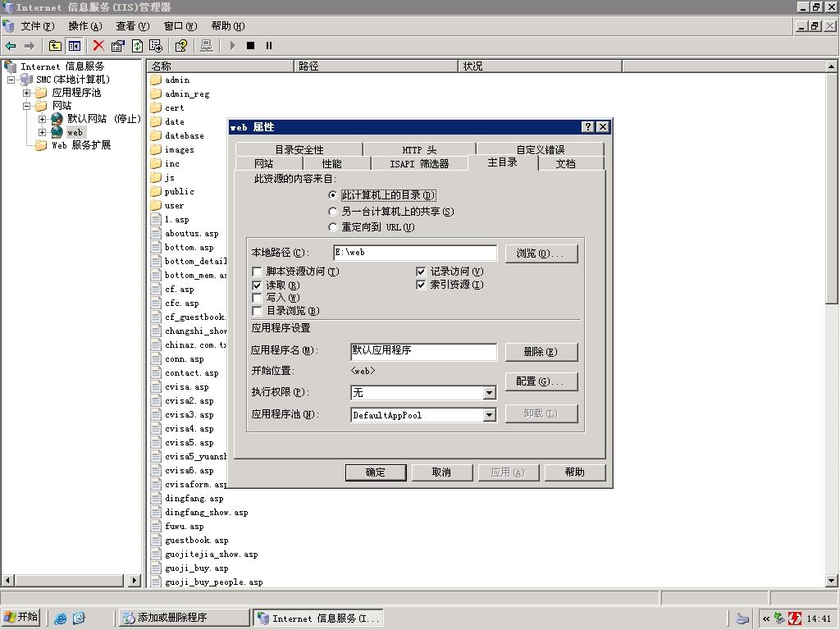Click the red X Delete toolbar icon
The width and height of the screenshot is (840, 630).
(x=98, y=46)
